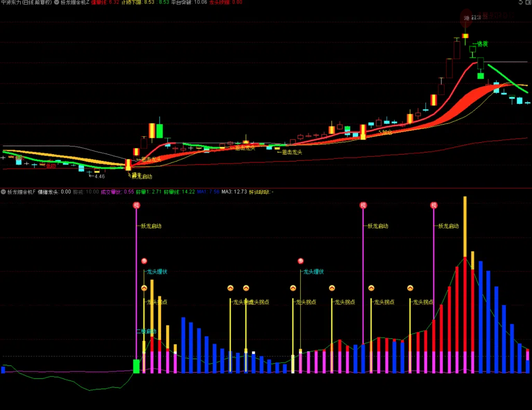Viewport: 532px width, 410px height.
Task: Click the 妖龙启动 label beside the first 榜 marker
Action: tap(151, 226)
